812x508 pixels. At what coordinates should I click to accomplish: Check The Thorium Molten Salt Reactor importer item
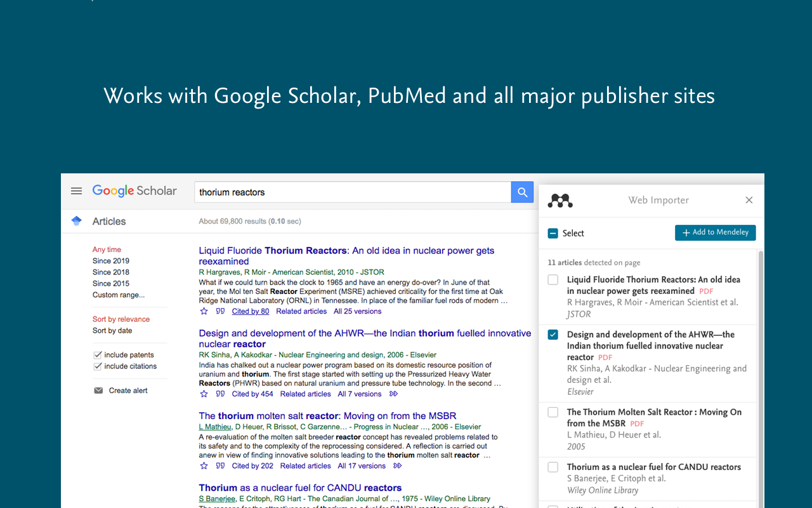coord(553,412)
